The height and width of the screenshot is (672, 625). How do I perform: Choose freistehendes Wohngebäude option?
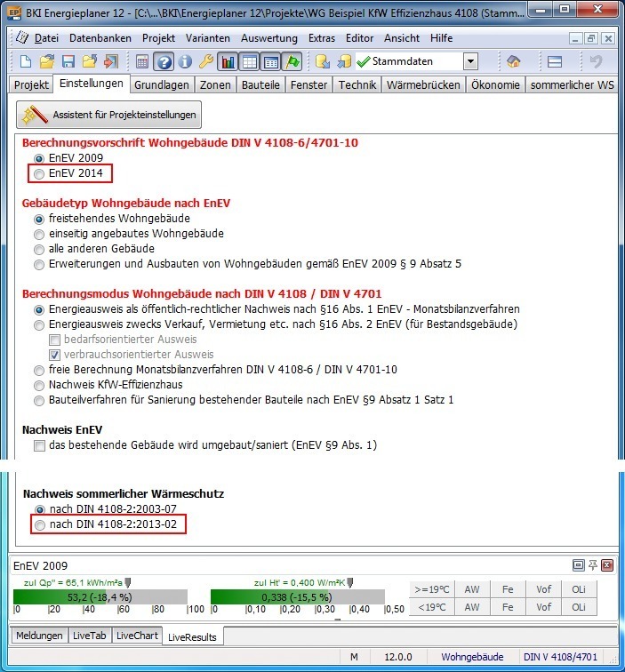coord(39,220)
